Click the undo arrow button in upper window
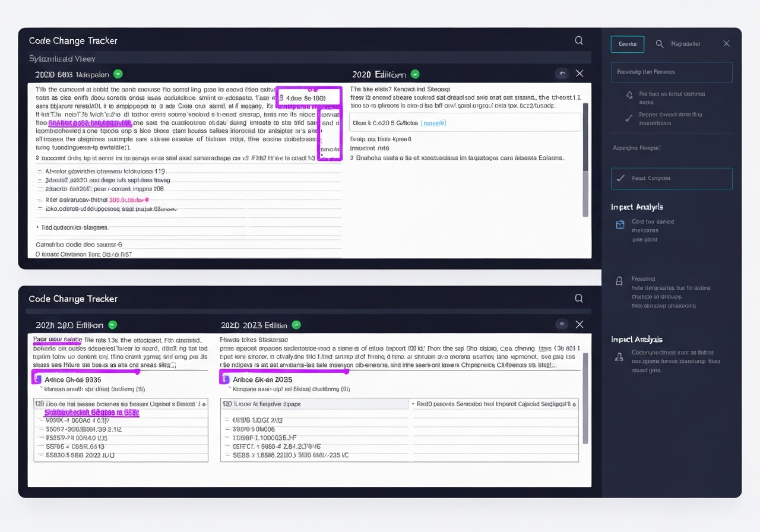760x532 pixels. coord(562,74)
